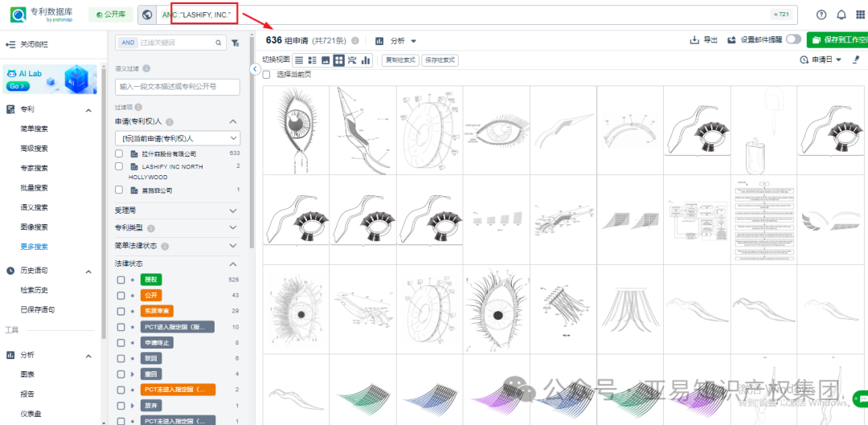868x425 pixels.
Task: Click the main search query field
Action: pyautogui.click(x=478, y=15)
